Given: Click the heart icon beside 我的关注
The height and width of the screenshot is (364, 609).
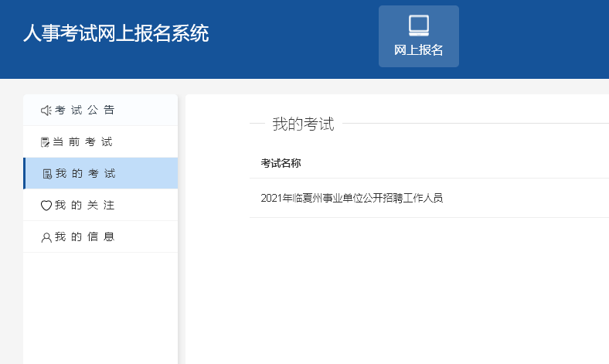Looking at the screenshot, I should coord(46,206).
